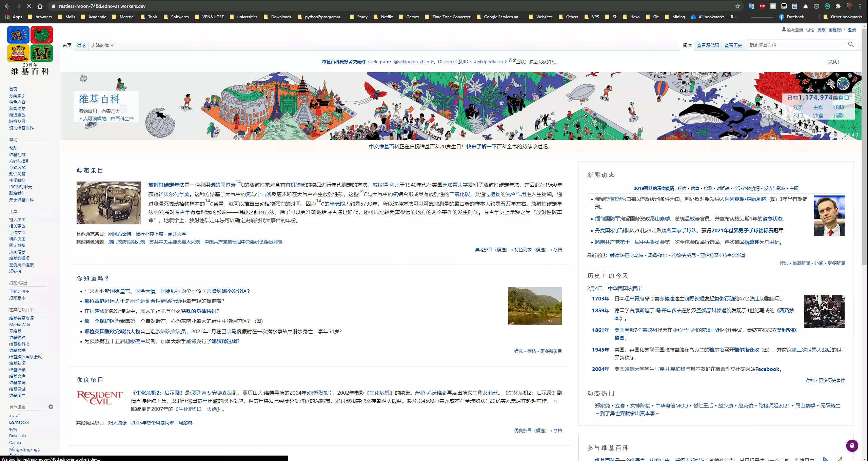Screen dimensions: 868x461
Task: Dismiss the banner with 关闭 link
Action: tap(833, 62)
